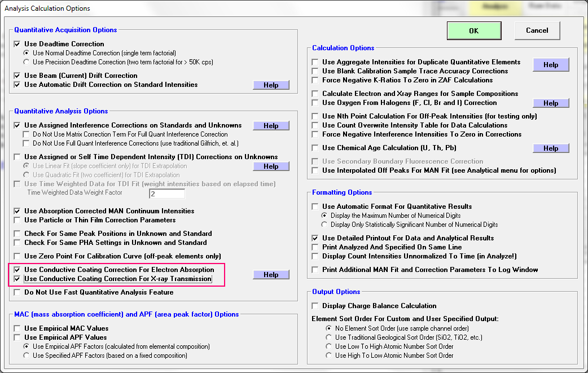Click the Time Weighted Data Weight Factor field
Image resolution: width=588 pixels, height=373 pixels.
coord(166,194)
